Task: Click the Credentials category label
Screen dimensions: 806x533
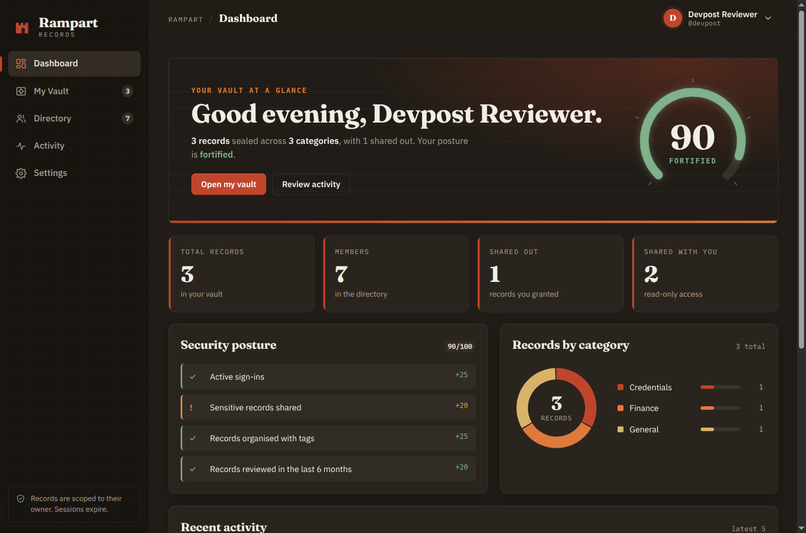Action: (x=650, y=388)
